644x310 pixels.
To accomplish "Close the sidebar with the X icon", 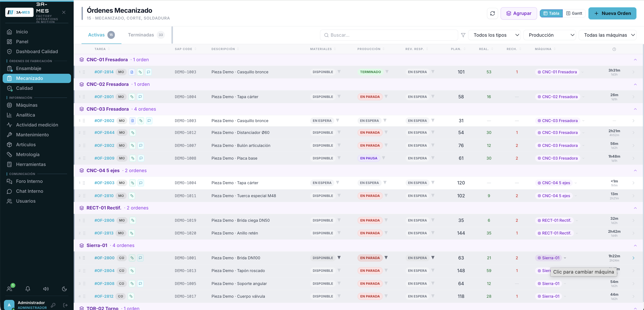I will 64,12.
